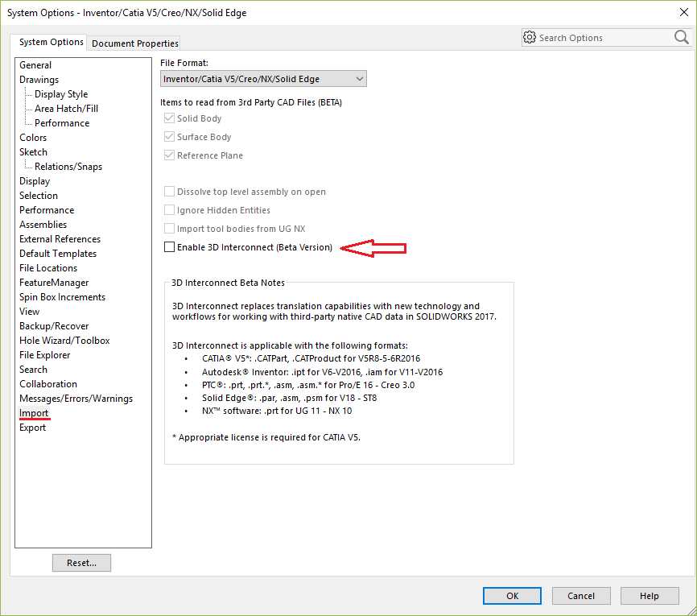Enable 3D Interconnect (Beta Version) checkbox

tap(169, 247)
